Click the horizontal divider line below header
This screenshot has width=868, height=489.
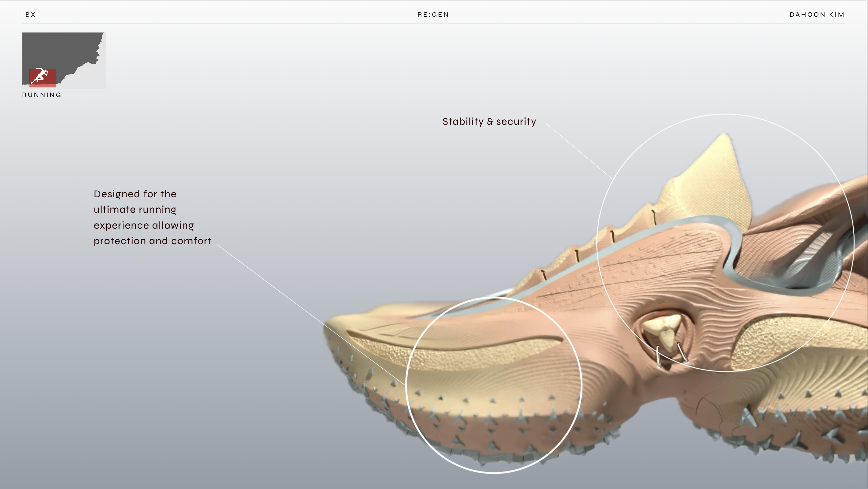[x=433, y=23]
